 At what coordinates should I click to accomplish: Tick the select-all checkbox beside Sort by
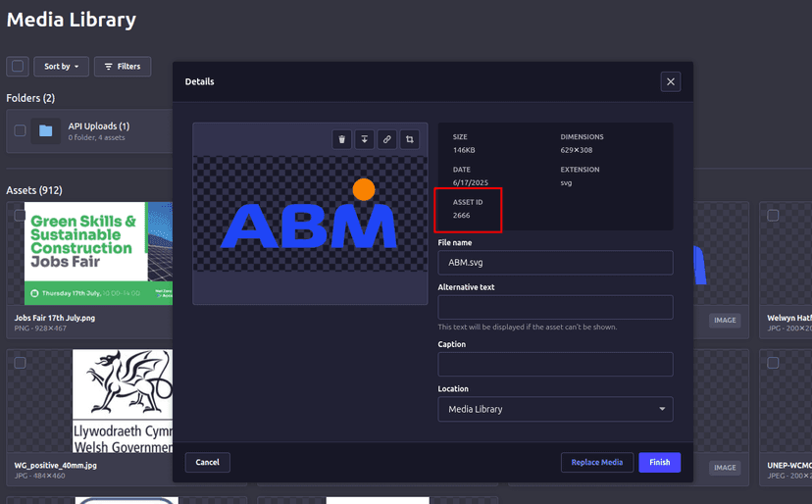18,67
